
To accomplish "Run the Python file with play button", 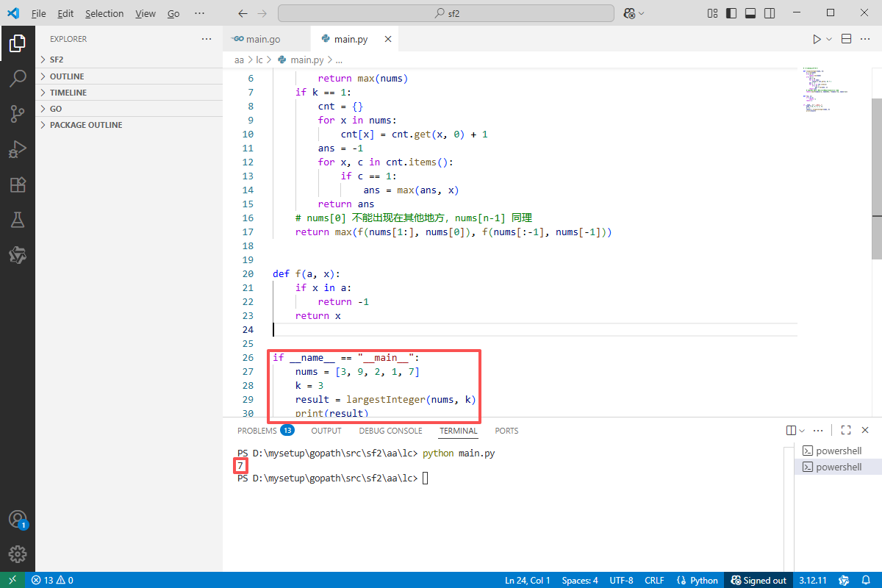I will (817, 39).
